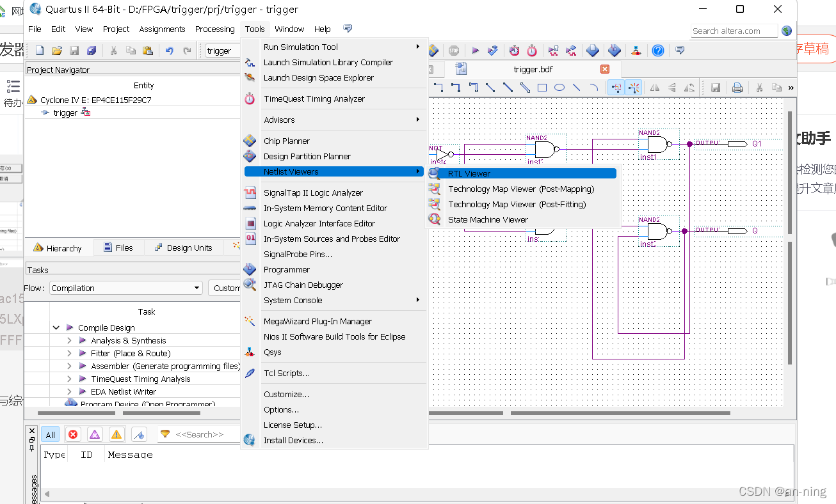This screenshot has width=836, height=504.
Task: Expand the editor toolbar overflow chevron
Action: click(791, 88)
